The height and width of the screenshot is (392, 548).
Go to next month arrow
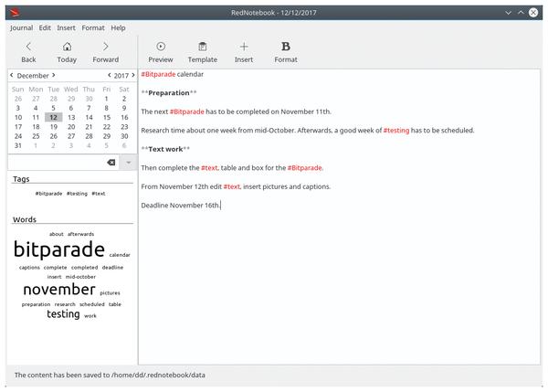tap(54, 75)
